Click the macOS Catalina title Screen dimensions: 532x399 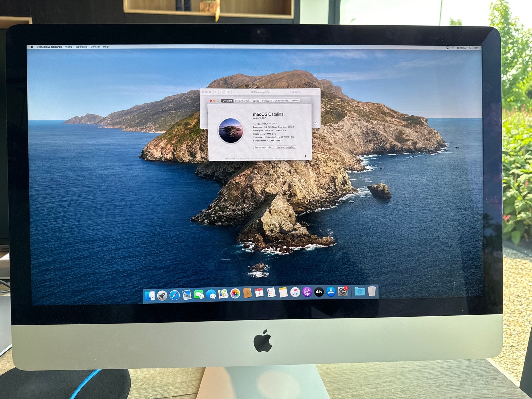(268, 114)
